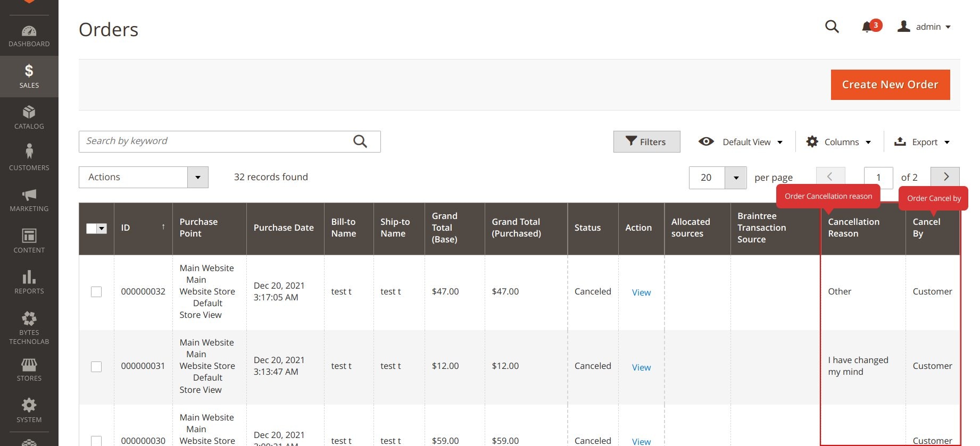Open the Marketing sidebar menu

coord(29,200)
